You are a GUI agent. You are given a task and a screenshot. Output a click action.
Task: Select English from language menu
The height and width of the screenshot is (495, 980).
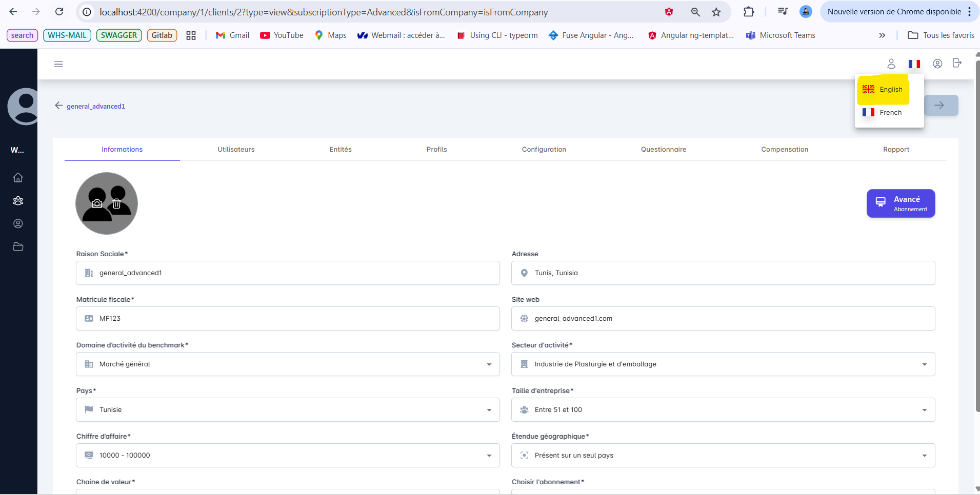[x=883, y=90]
